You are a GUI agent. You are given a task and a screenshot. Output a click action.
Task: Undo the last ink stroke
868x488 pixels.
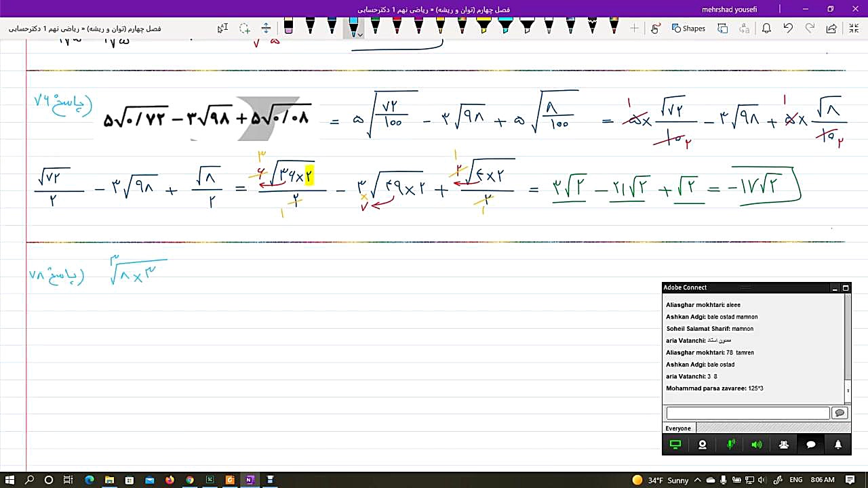pos(788,28)
